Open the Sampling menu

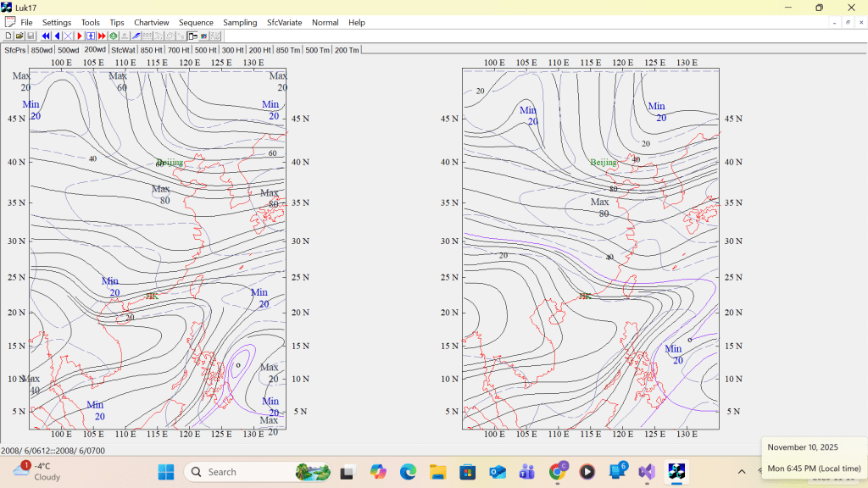[x=240, y=22]
